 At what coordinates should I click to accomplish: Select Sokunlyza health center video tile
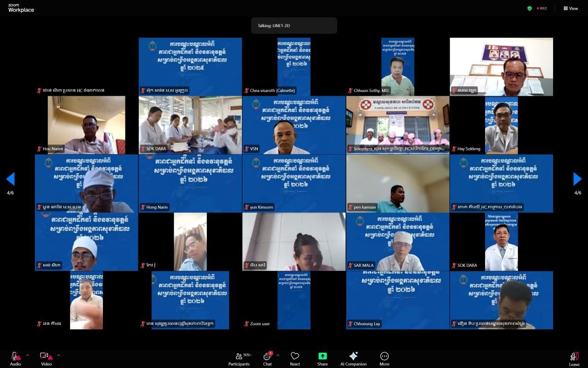[x=398, y=125]
